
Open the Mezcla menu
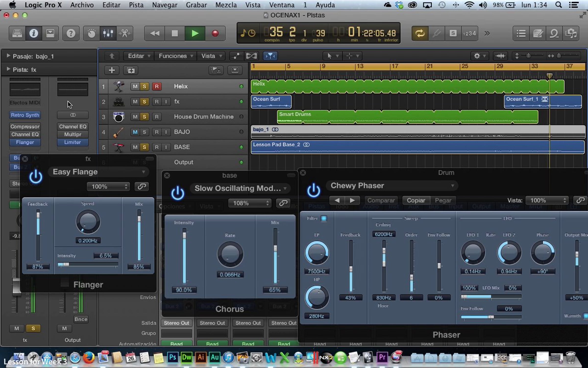tap(226, 5)
